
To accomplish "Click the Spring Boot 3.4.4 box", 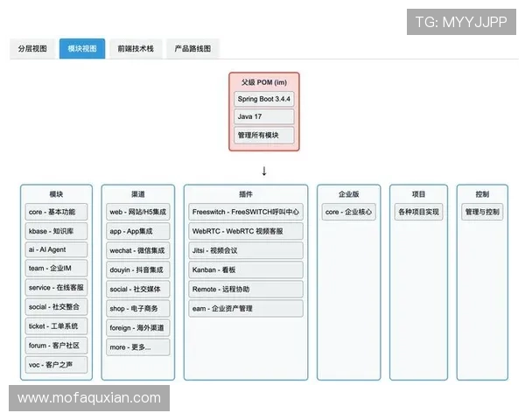I will click(264, 99).
